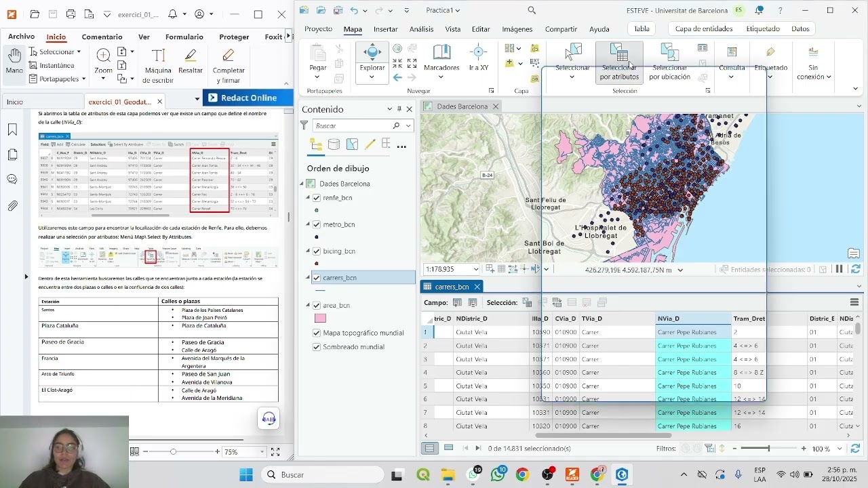Image resolution: width=868 pixels, height=488 pixels.
Task: Click the Instantánea button in Foxit
Action: [52, 66]
